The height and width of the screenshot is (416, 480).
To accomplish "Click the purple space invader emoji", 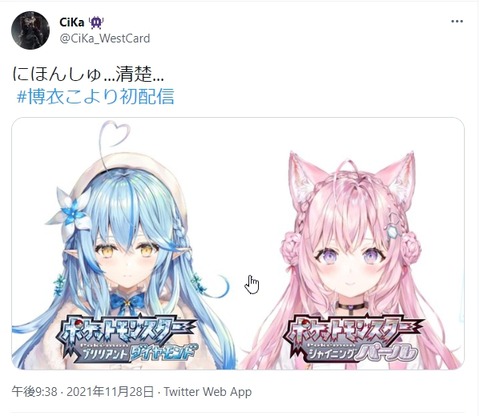I will (x=96, y=23).
